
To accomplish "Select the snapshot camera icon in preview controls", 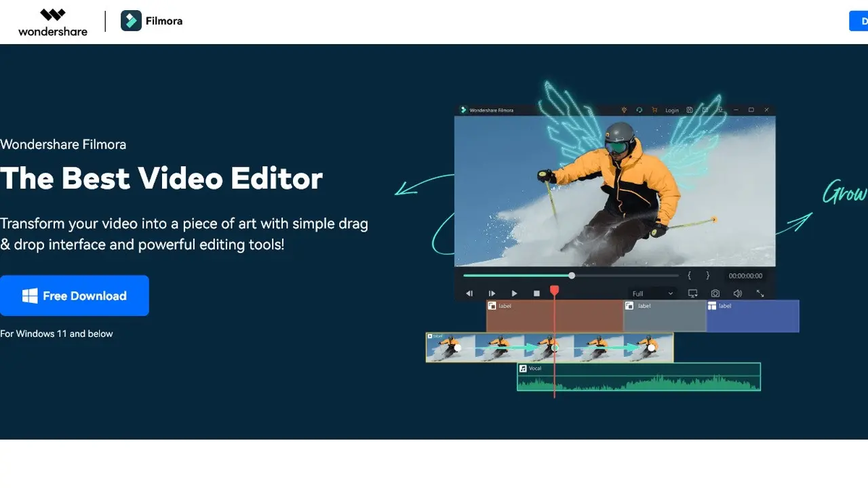I will point(715,293).
